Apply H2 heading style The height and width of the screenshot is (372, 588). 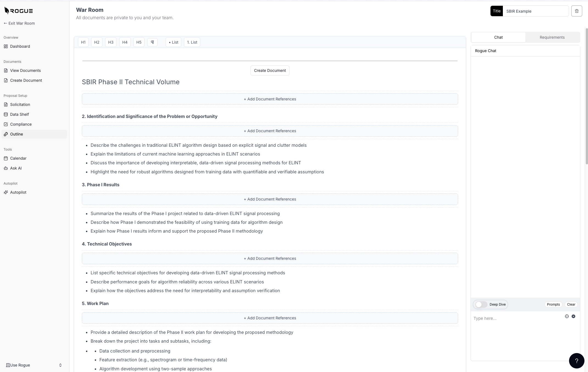click(x=97, y=42)
